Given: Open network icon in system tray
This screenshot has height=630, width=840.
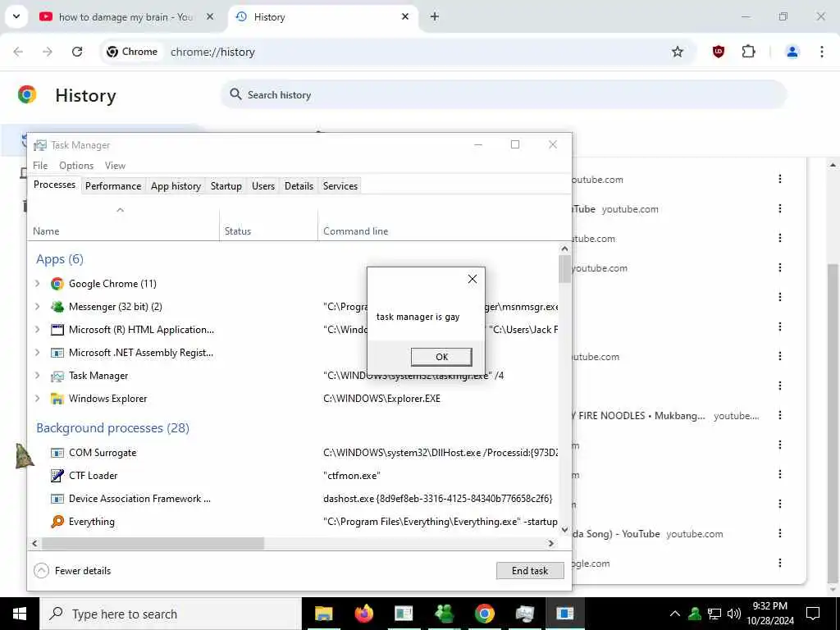Looking at the screenshot, I should 714,614.
